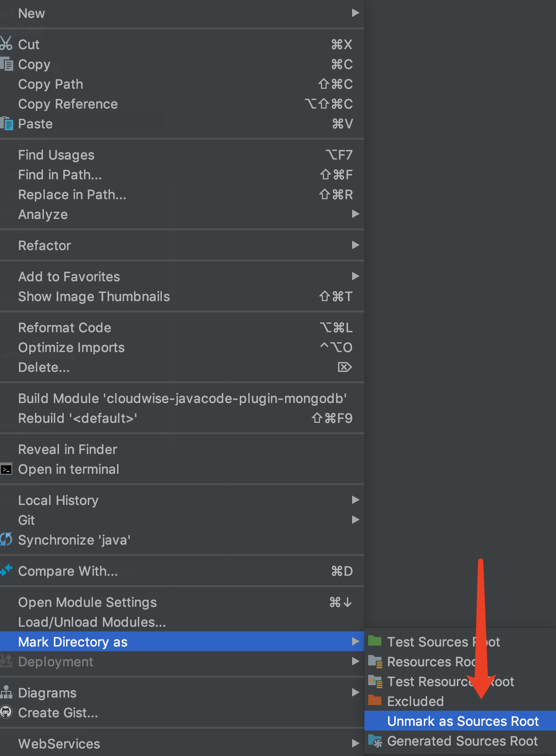The image size is (556, 756).
Task: Click the Copy documents icon
Action: 7,64
